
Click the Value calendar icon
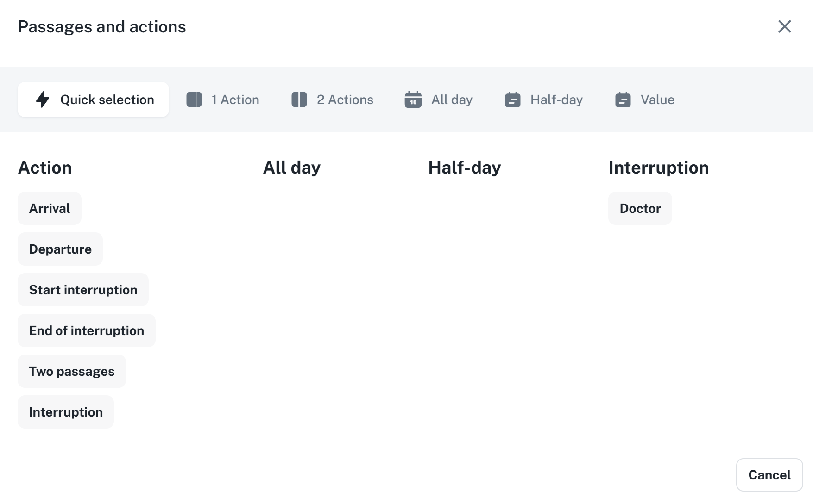coord(623,100)
